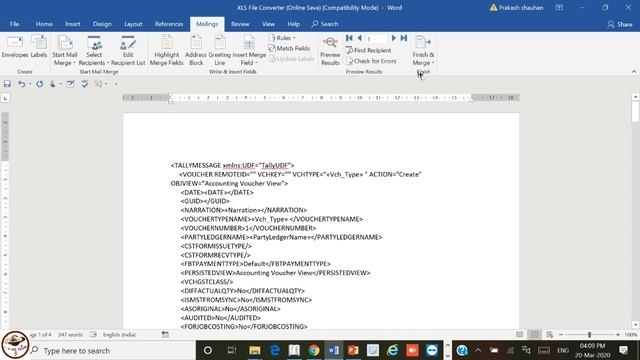Viewport: 640px width, 360px height.
Task: Customize Quick Access Toolbar dropdown
Action: pos(116,84)
